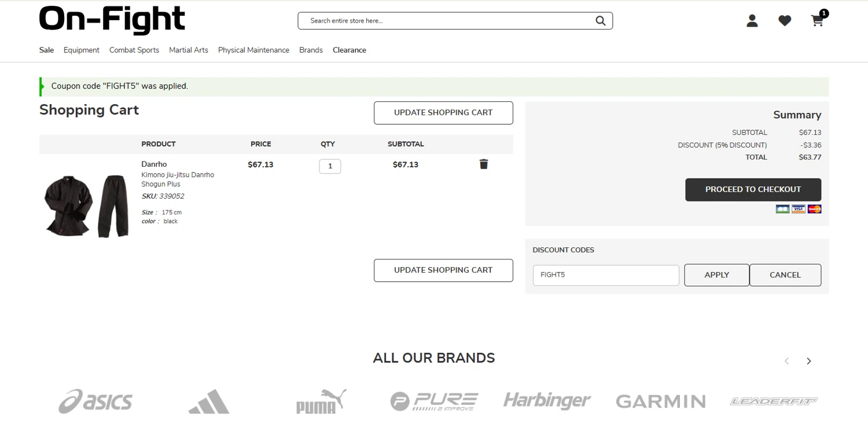
Task: Click the discount amount -$3.36
Action: (811, 145)
